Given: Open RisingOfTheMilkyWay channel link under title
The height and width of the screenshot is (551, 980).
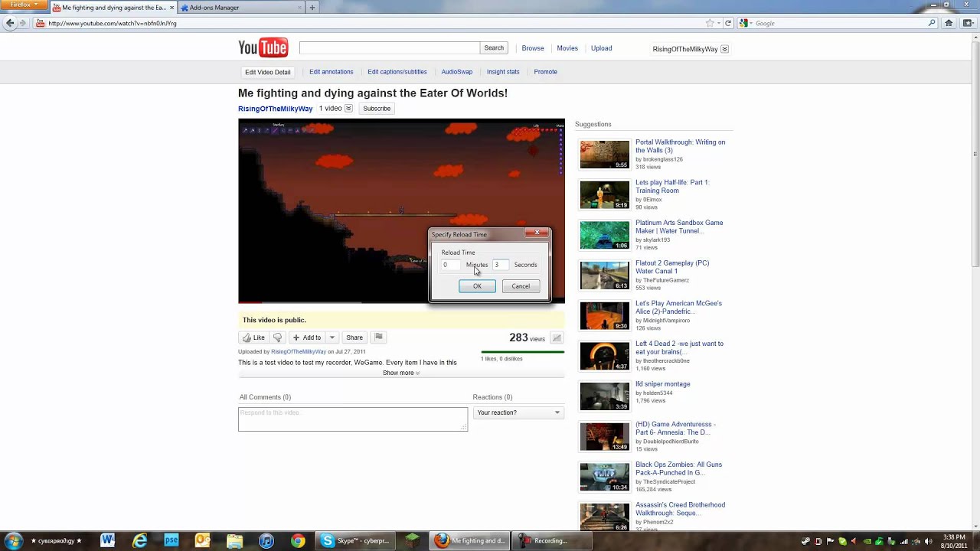Looking at the screenshot, I should click(276, 109).
